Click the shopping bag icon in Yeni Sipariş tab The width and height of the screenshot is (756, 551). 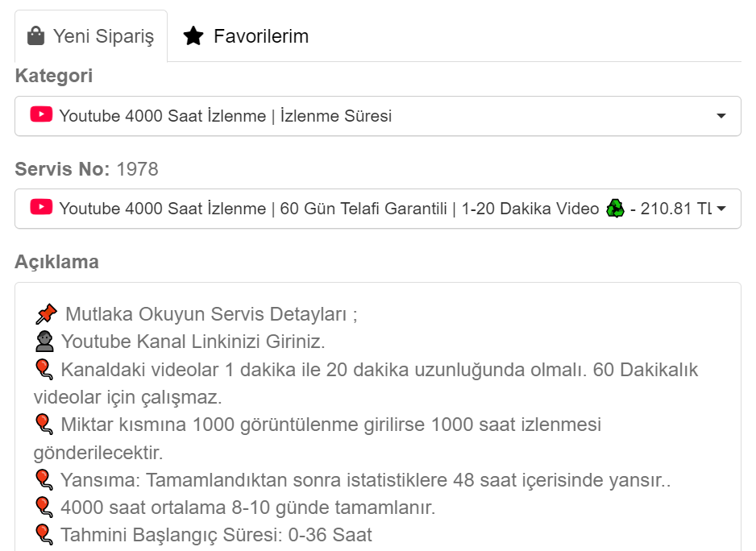35,36
